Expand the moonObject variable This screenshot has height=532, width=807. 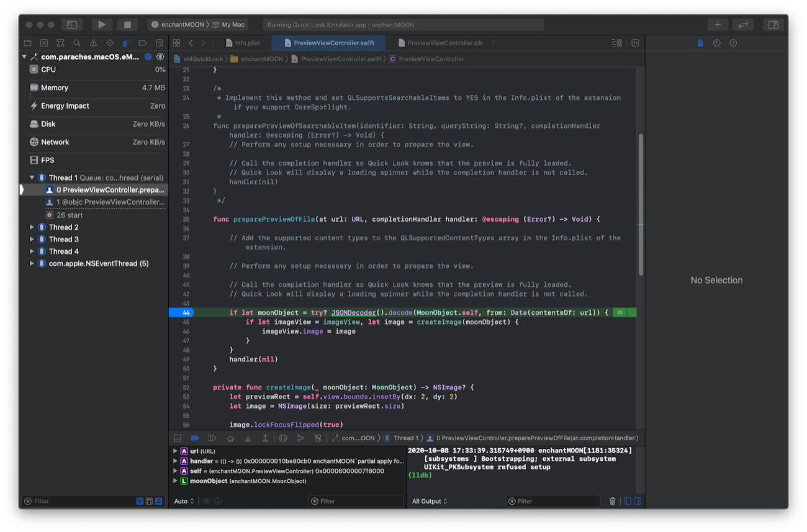(x=176, y=481)
